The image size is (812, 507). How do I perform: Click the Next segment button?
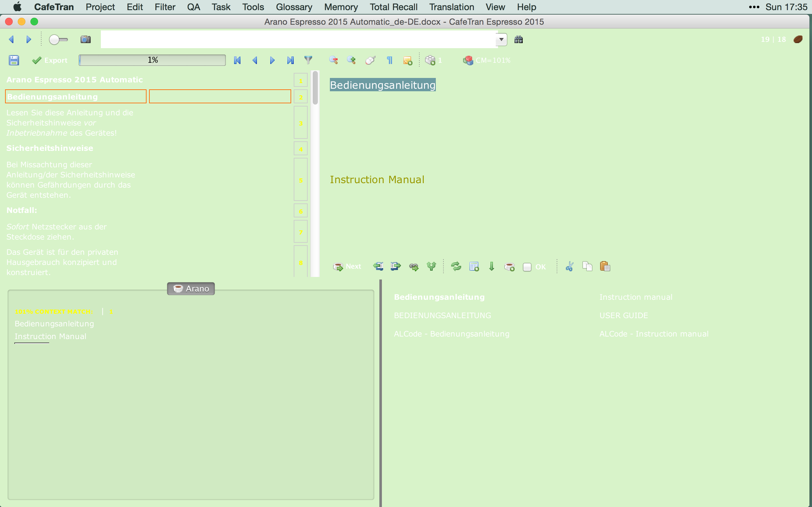[x=347, y=266]
